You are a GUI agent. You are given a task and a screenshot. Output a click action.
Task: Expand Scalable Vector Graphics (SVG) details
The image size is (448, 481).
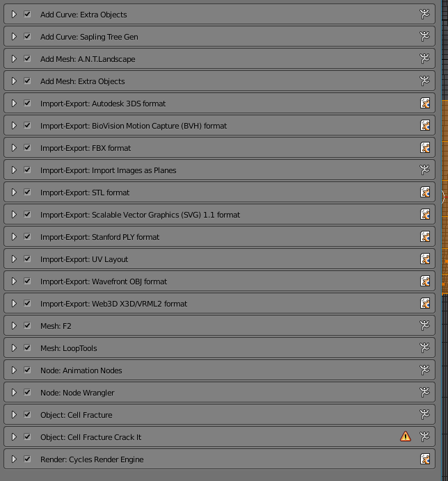coord(14,214)
